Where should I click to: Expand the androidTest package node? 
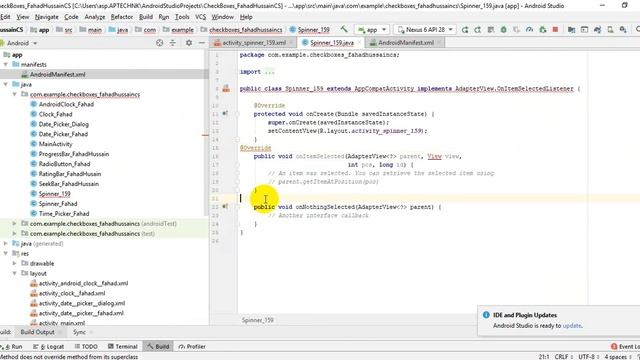(15, 224)
